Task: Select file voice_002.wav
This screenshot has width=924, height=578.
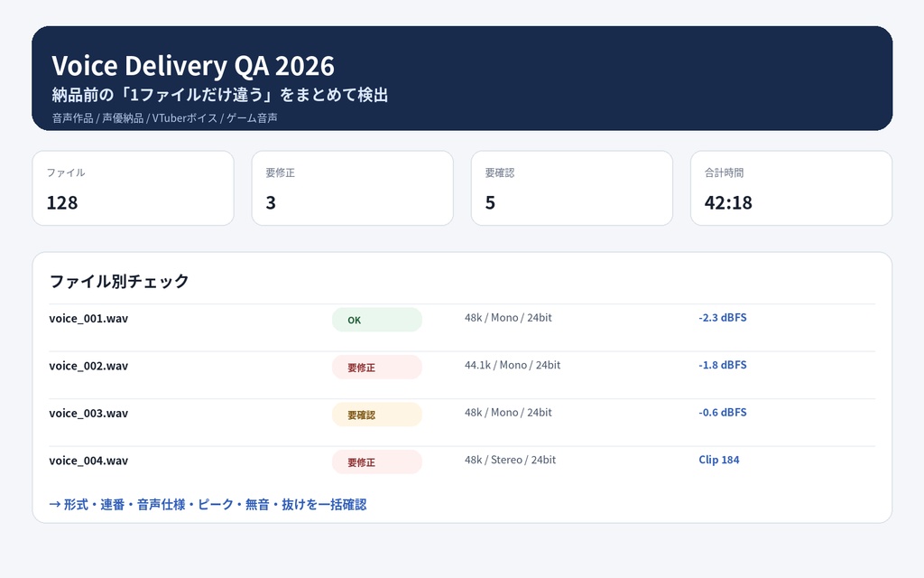Action: tap(88, 366)
